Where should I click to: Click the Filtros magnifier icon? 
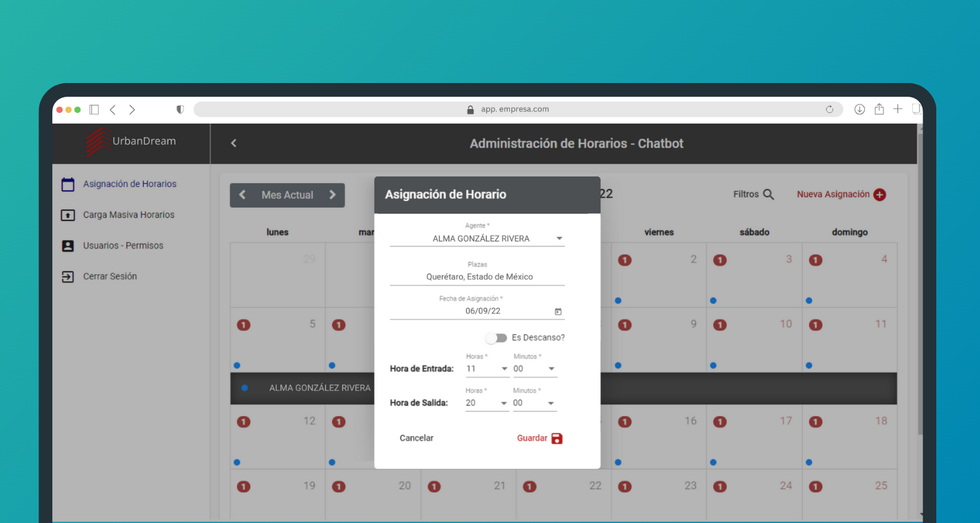[x=768, y=195]
